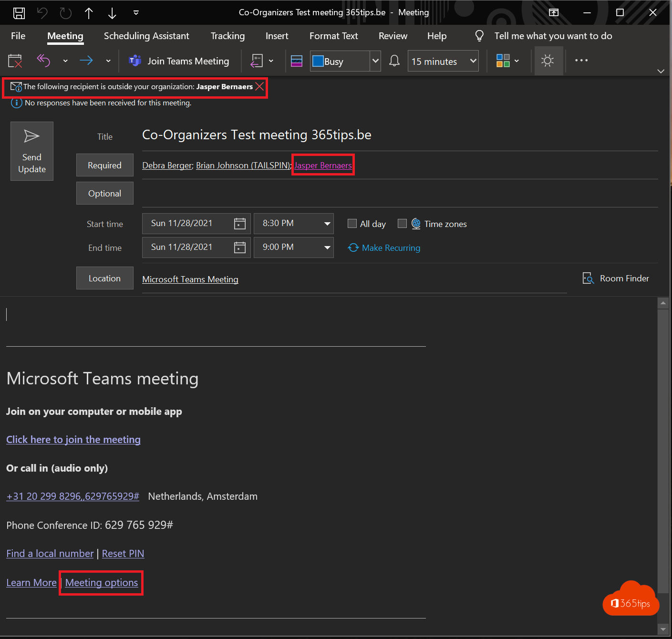672x639 pixels.
Task: Open the 8:30 PM start time dropdown
Action: coord(327,223)
